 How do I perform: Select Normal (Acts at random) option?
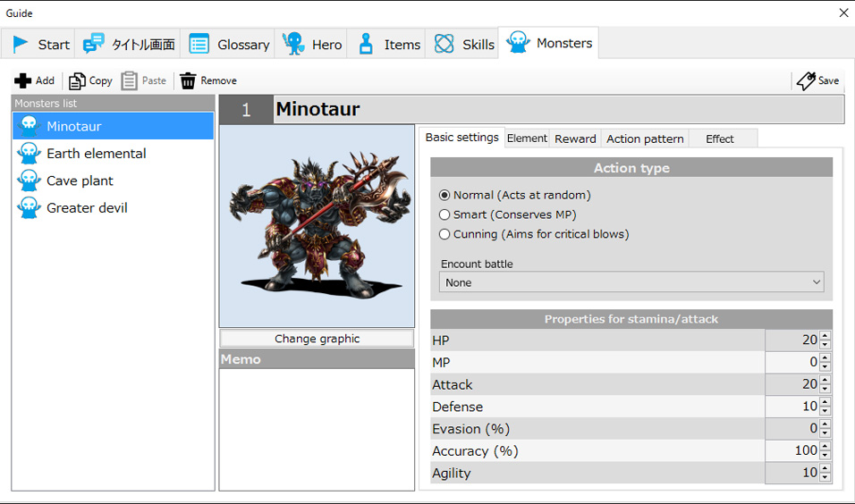click(444, 195)
